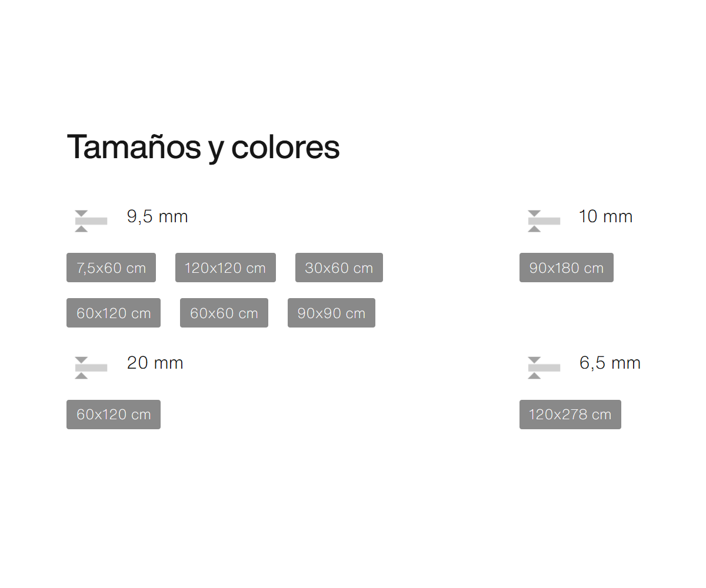706x588 pixels.
Task: Click the thickness icon beside 6,5 mm
Action: (544, 367)
